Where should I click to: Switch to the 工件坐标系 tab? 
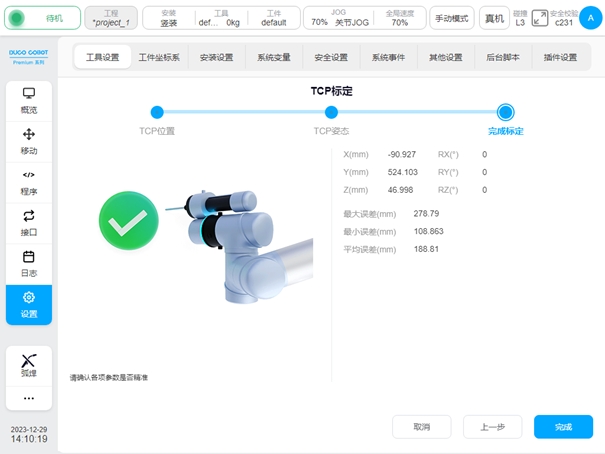point(159,57)
